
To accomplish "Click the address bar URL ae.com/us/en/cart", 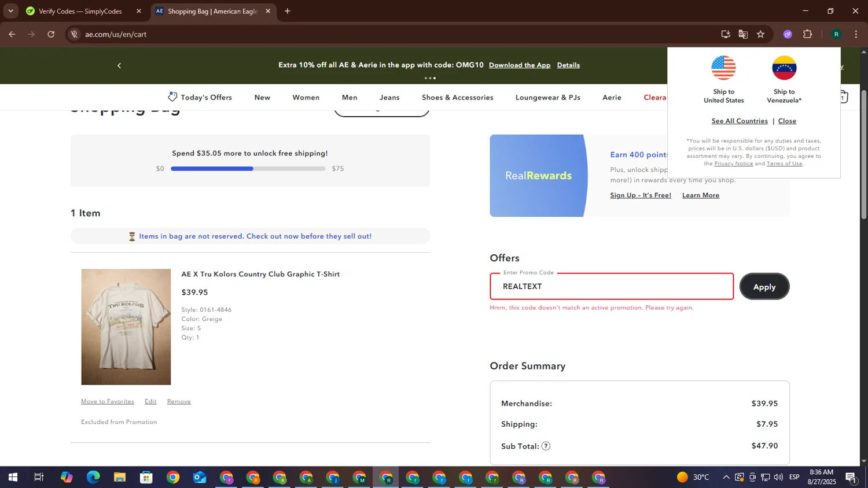I will pos(116,34).
